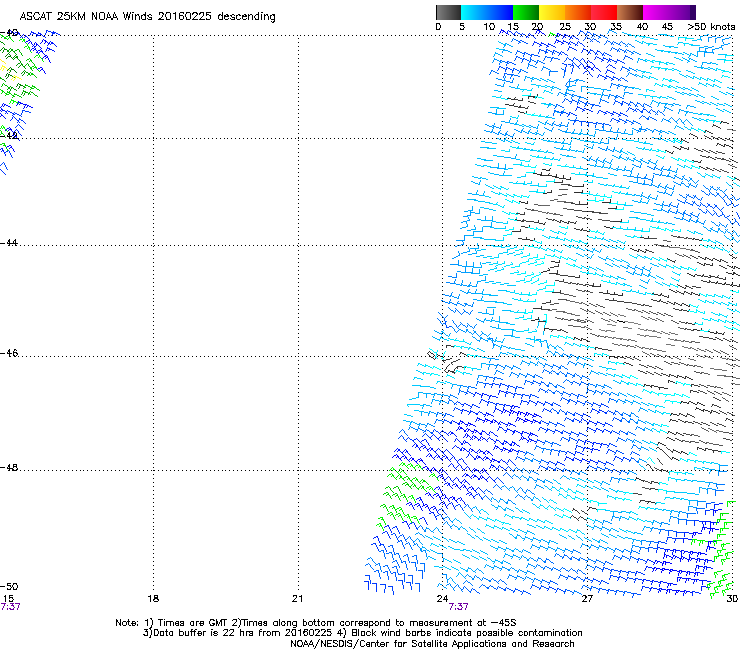Click the 'Note: 1) Times are GMT' line
The image size is (740, 650).
[x=315, y=623]
